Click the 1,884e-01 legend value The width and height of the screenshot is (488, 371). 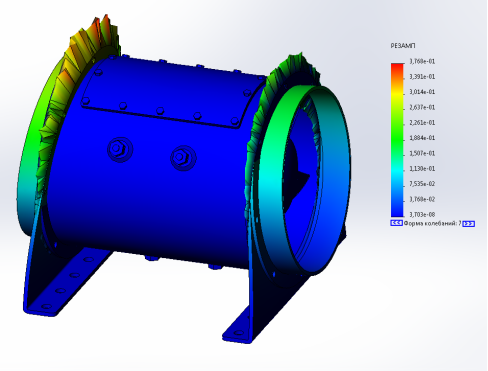click(422, 138)
